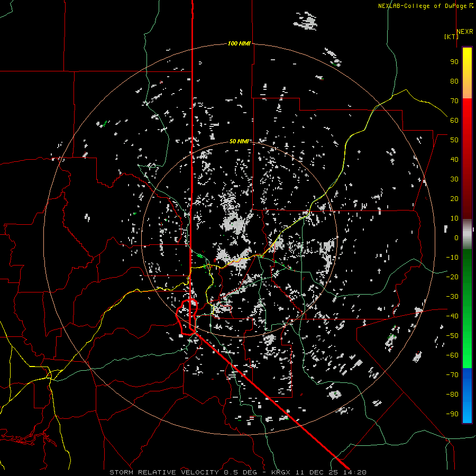Click the -40 value on the velocity scale

click(x=452, y=316)
